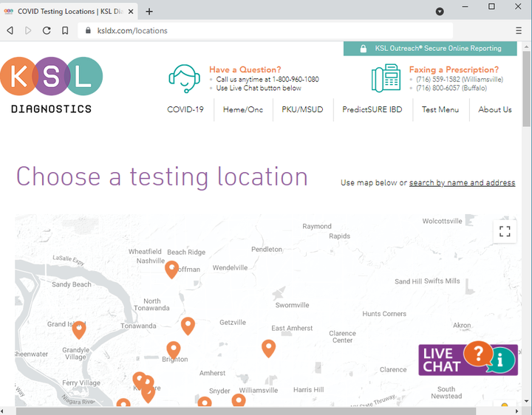Open the Test Menu item
This screenshot has height=415, width=532.
[x=440, y=109]
